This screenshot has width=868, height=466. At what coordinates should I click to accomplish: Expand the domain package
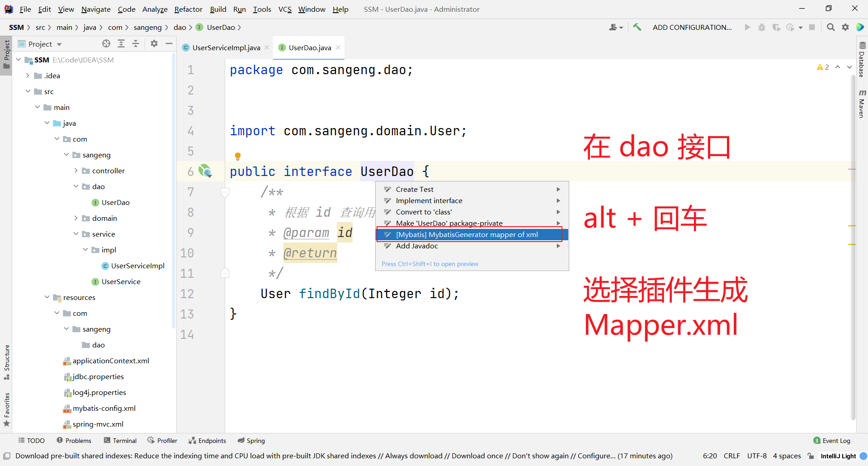click(x=76, y=218)
